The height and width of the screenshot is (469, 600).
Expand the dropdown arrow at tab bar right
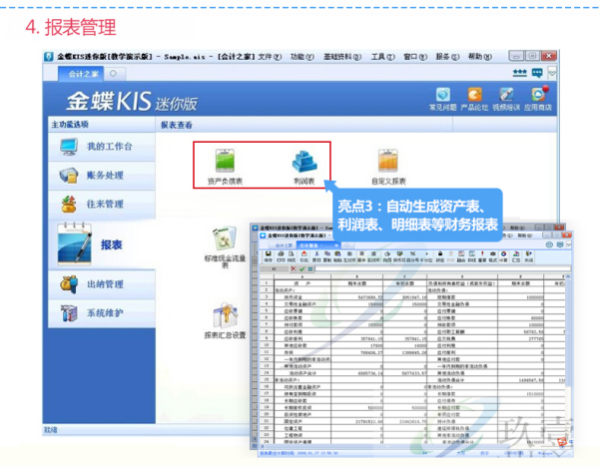[x=552, y=73]
